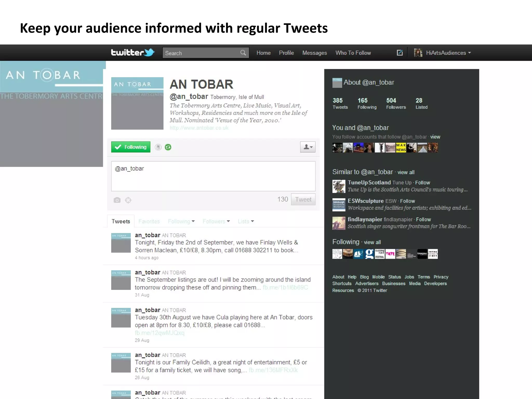Viewport: 532px width, 399px height.
Task: Toggle the green Following button
Action: tap(131, 147)
